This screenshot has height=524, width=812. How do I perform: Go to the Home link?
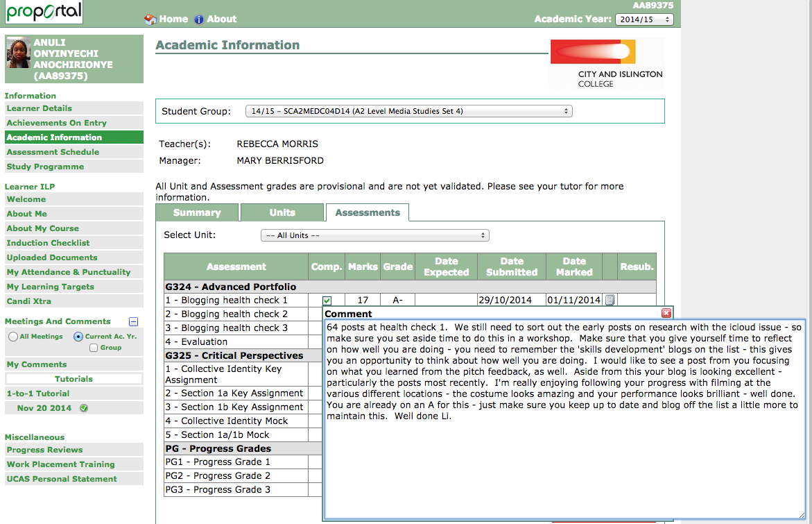pos(173,19)
